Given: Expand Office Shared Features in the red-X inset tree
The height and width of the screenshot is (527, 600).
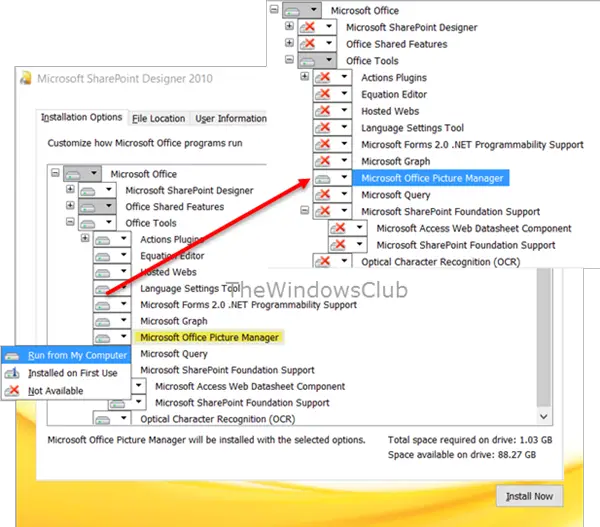Looking at the screenshot, I should pyautogui.click(x=289, y=42).
